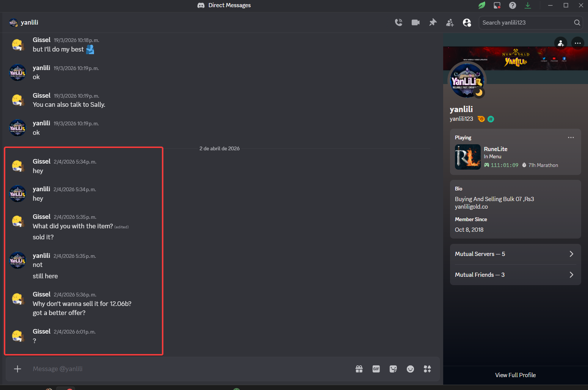Click yanlili's large profile avatar in panel
The height and width of the screenshot is (390, 588).
coord(467,81)
